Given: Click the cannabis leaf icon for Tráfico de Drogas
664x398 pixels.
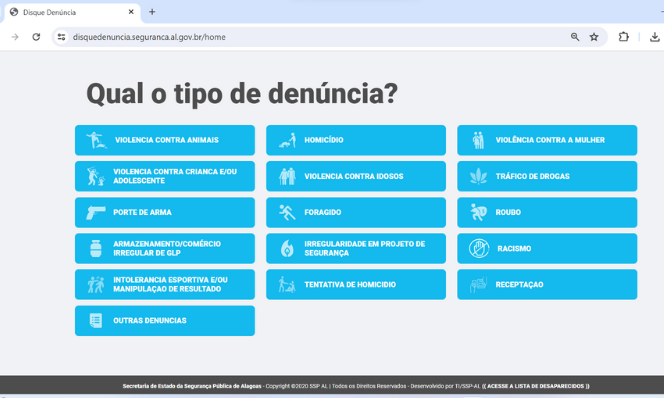Looking at the screenshot, I should click(478, 176).
